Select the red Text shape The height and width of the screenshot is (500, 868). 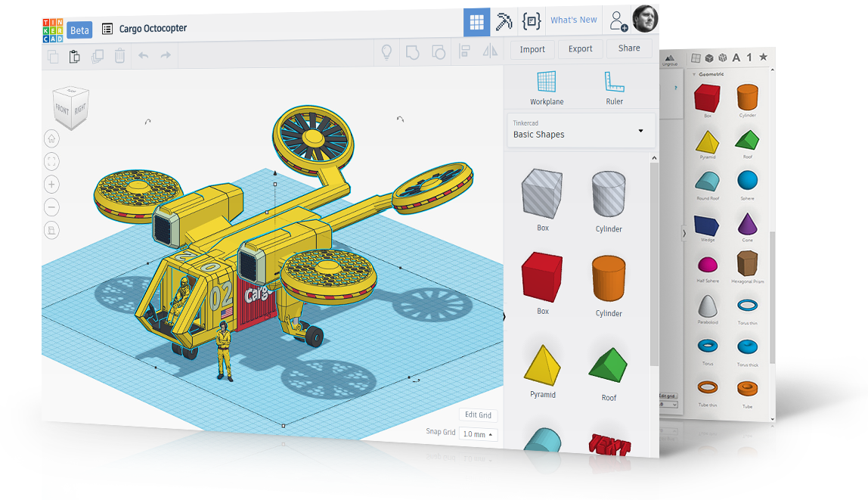pos(609,444)
